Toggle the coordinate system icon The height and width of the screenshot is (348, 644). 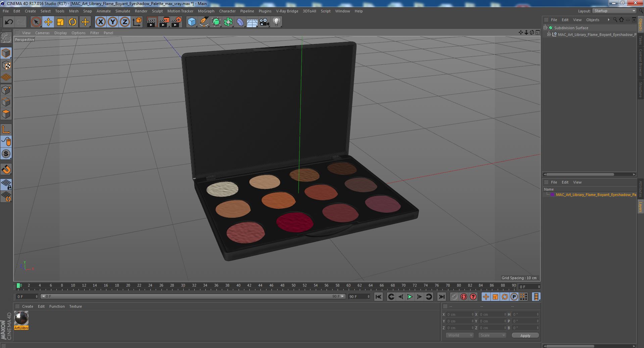137,22
